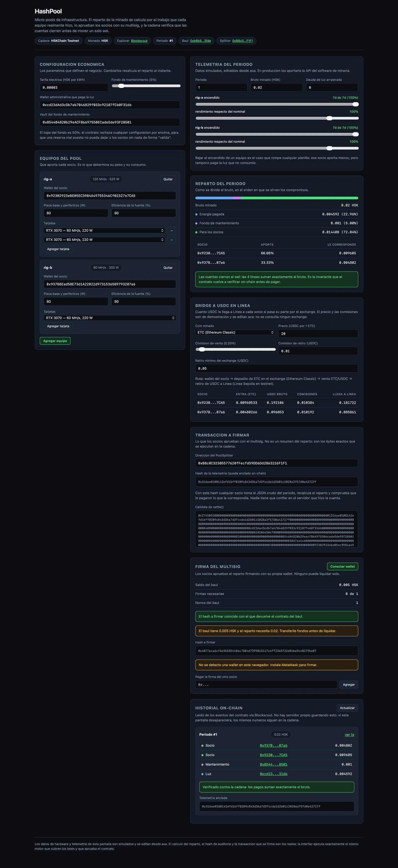Click the green Agregar equipo button
This screenshot has height=868, width=398.
point(55,341)
